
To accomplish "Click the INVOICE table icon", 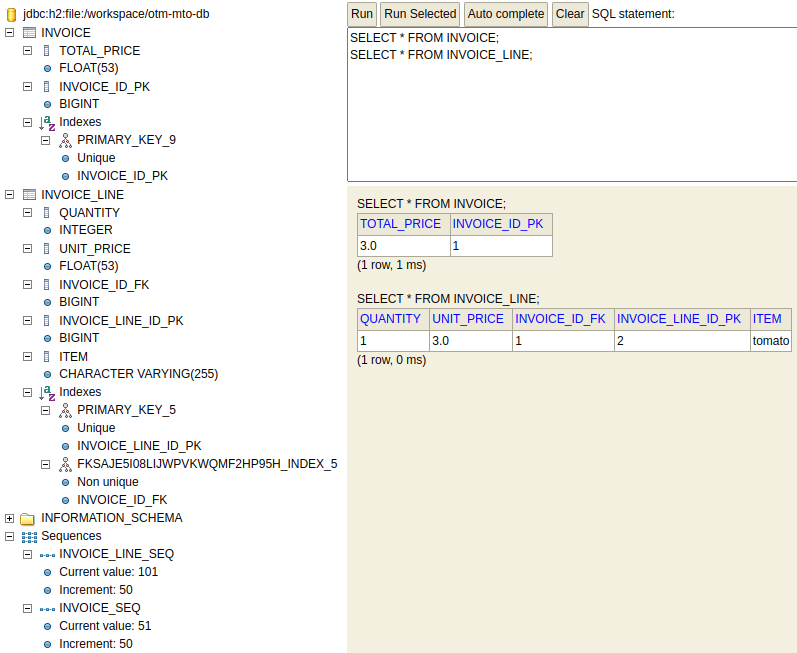I will tap(29, 33).
